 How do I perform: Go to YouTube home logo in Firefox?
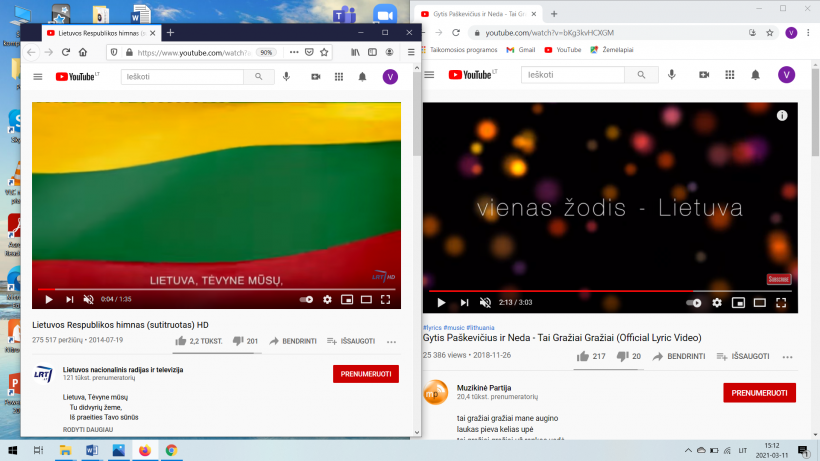pos(77,77)
